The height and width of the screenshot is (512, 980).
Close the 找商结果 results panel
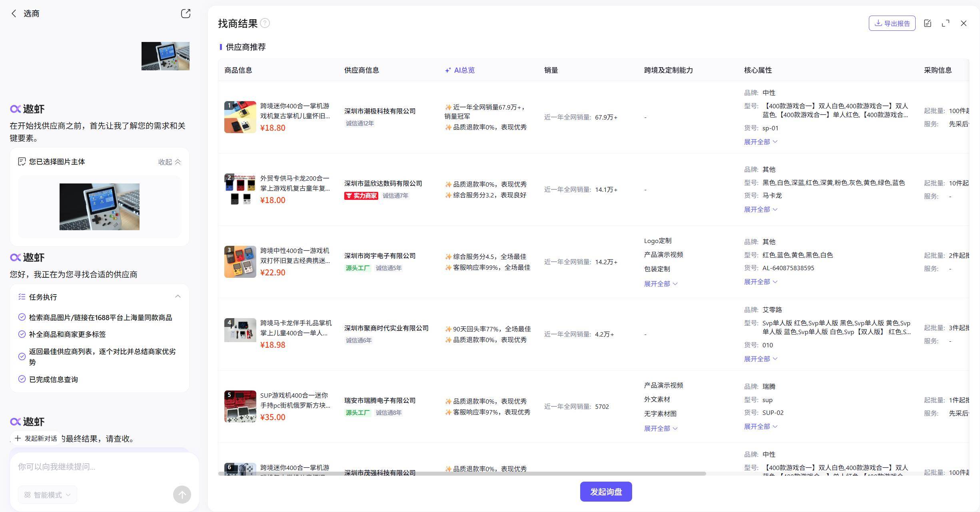pyautogui.click(x=964, y=23)
